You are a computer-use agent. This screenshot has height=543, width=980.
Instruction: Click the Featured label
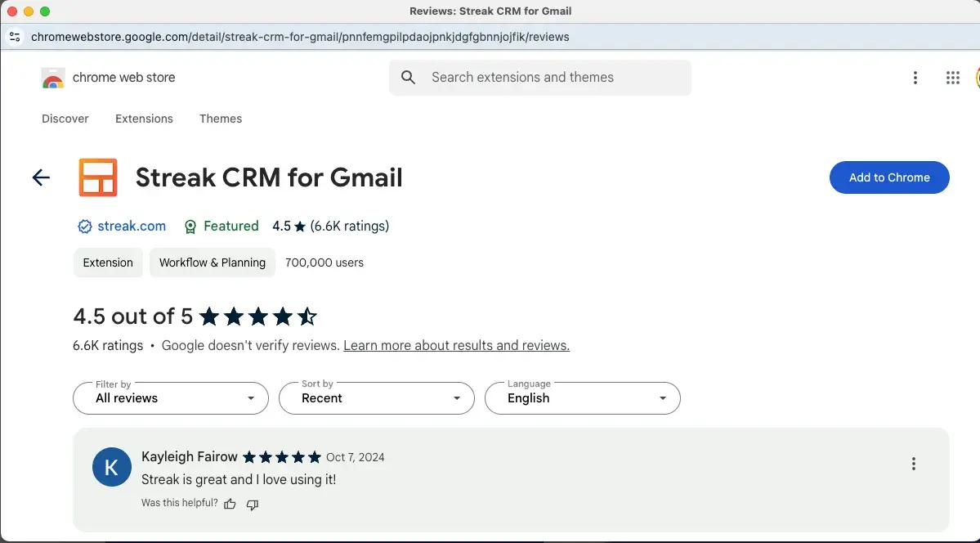coord(230,227)
